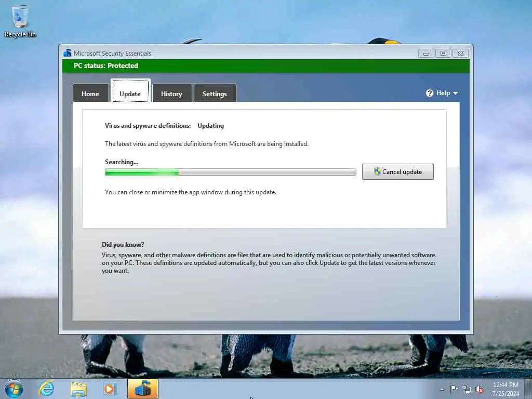532x399 pixels.
Task: Click the 'Updating' definitions status text
Action: [211, 126]
